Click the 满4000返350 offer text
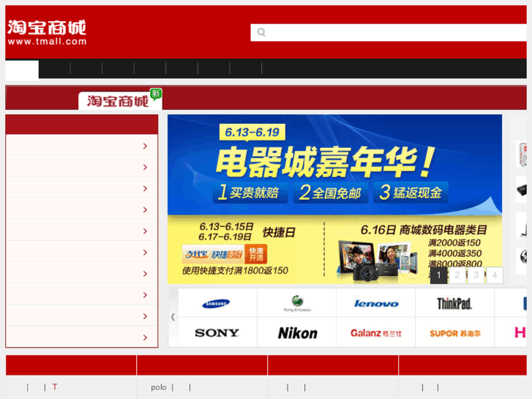This screenshot has width=532, height=399. [x=455, y=253]
